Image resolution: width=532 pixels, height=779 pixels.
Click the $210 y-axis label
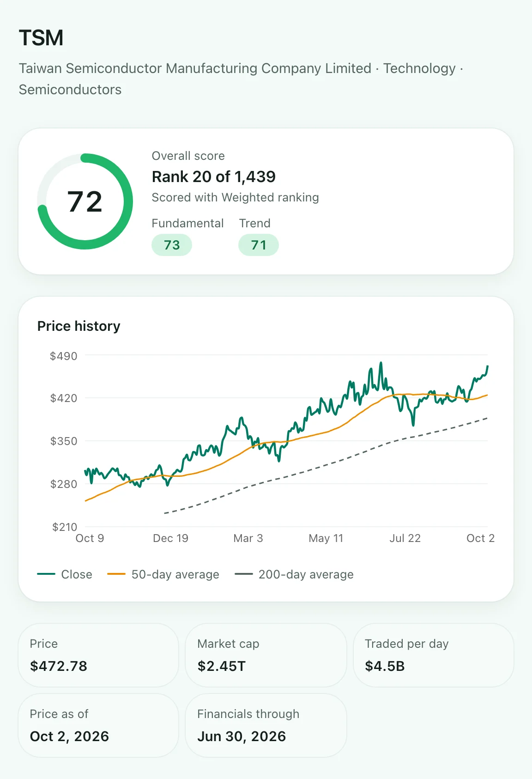65,527
